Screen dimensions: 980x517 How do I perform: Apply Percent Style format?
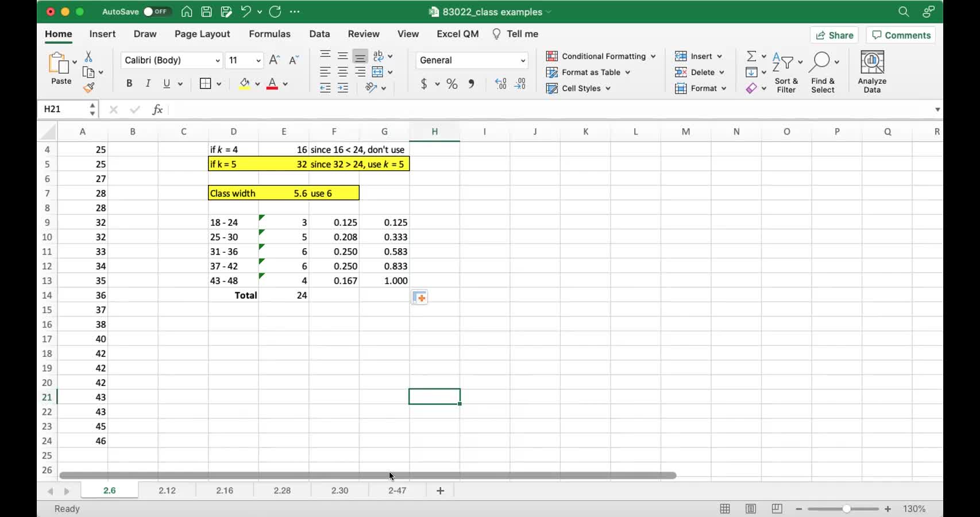coord(452,84)
